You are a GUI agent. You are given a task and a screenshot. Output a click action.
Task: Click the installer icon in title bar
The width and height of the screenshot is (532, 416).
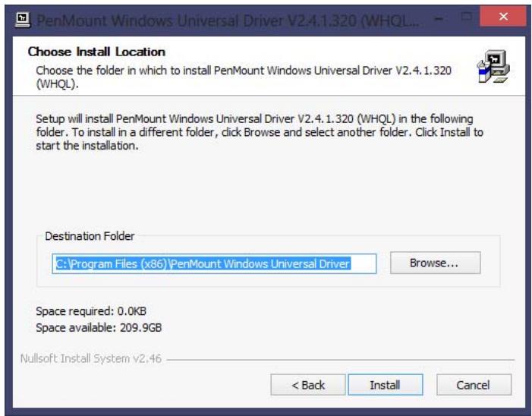pos(23,20)
